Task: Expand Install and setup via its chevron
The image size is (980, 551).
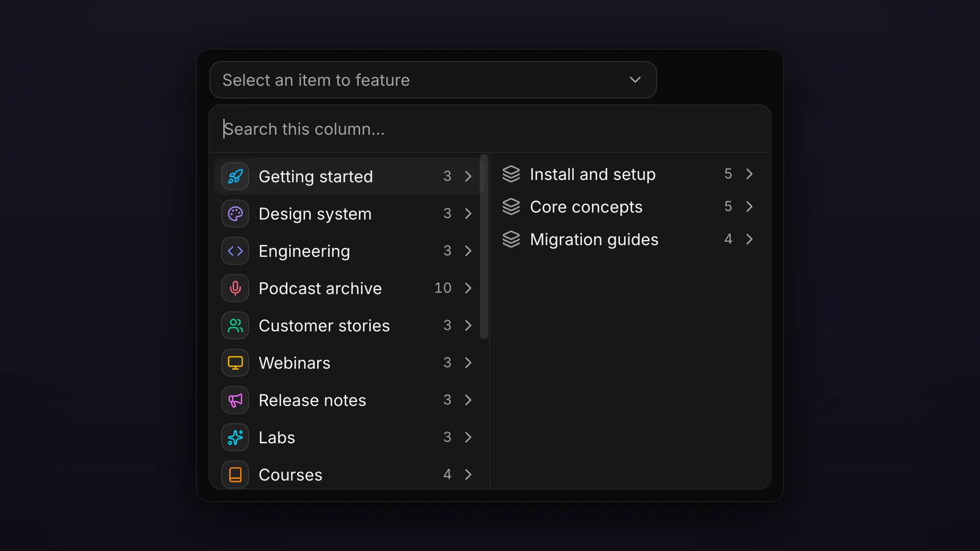Action: [749, 174]
